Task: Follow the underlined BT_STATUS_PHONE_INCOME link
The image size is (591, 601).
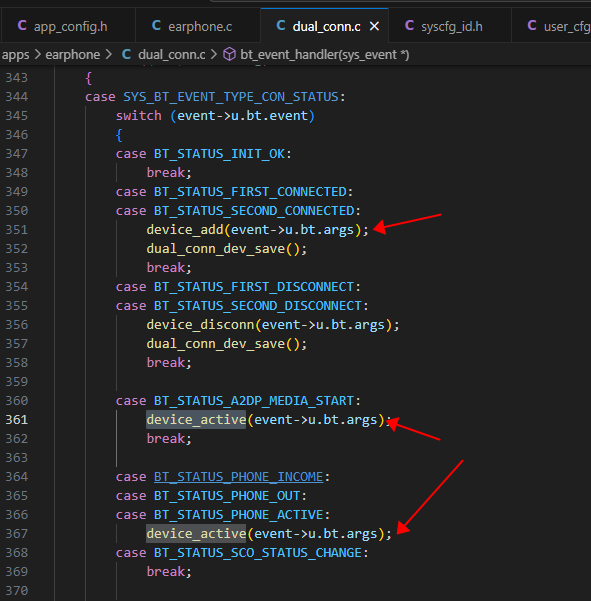Action: (238, 476)
